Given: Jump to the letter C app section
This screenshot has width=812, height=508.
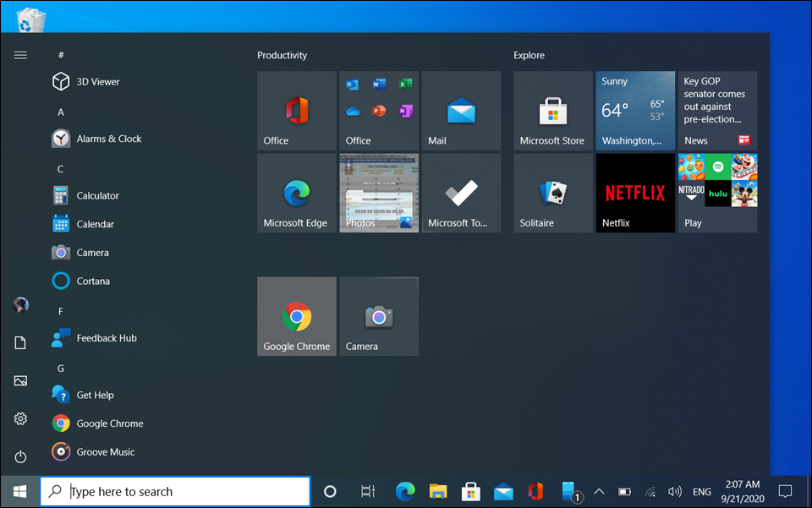Looking at the screenshot, I should click(x=61, y=169).
